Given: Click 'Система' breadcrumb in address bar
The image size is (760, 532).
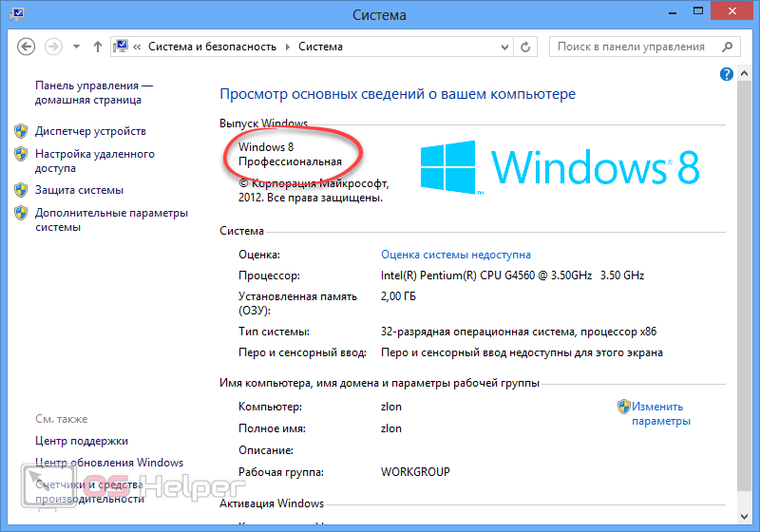Looking at the screenshot, I should point(320,47).
